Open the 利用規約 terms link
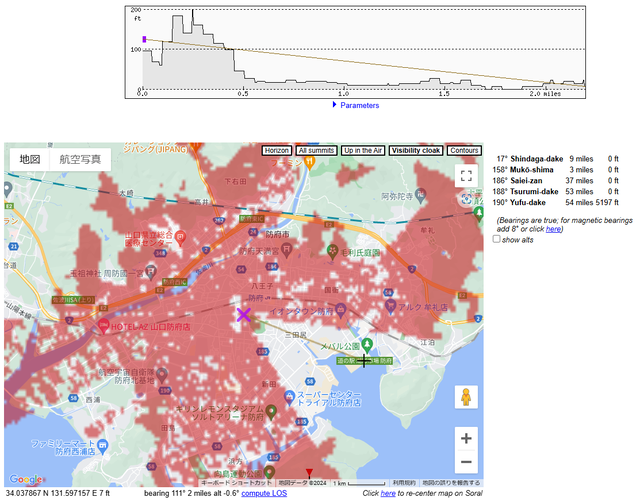 [404, 483]
